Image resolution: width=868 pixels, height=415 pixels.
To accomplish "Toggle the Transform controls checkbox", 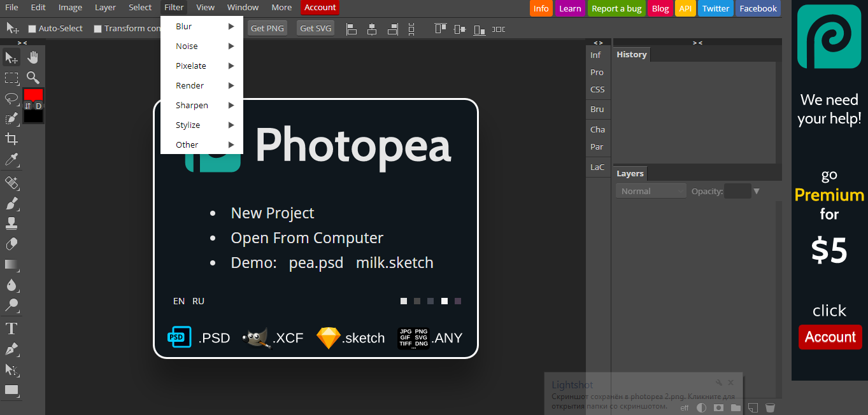I will (x=97, y=29).
